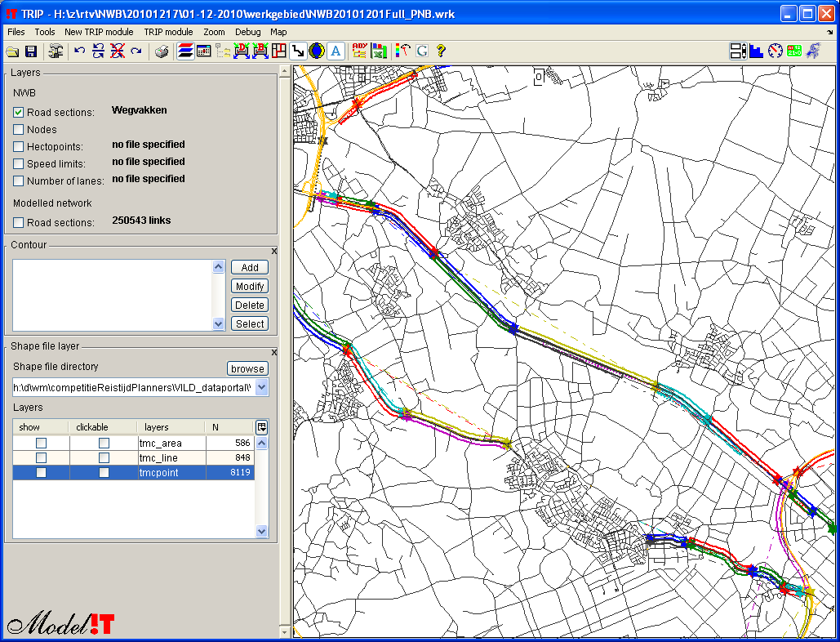
Task: Click layers table scroll down arrow
Action: (x=261, y=531)
